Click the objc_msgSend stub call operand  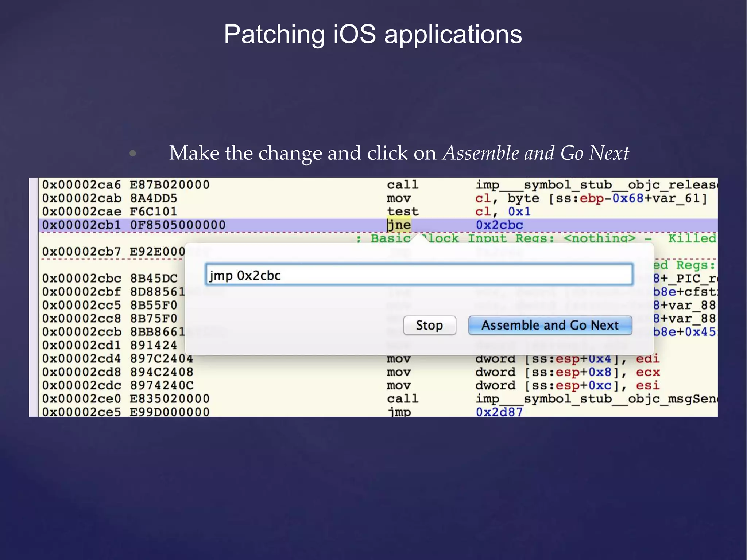(596, 399)
